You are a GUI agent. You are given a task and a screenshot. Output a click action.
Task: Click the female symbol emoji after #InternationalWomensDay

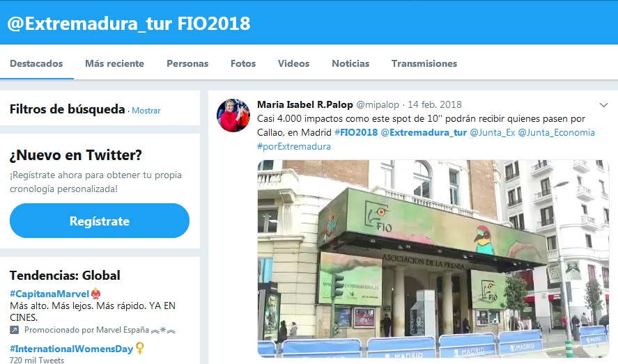click(x=139, y=348)
